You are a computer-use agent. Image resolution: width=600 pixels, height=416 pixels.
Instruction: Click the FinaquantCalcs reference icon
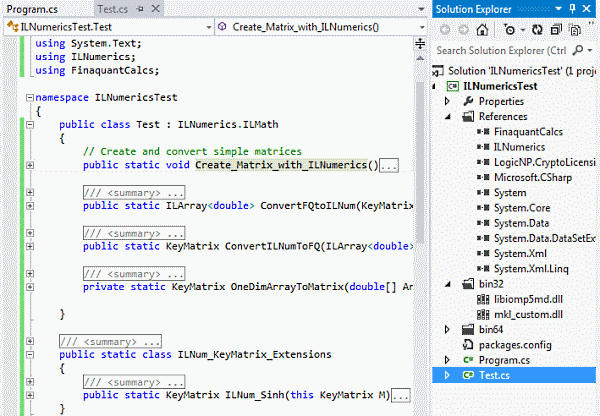click(483, 132)
